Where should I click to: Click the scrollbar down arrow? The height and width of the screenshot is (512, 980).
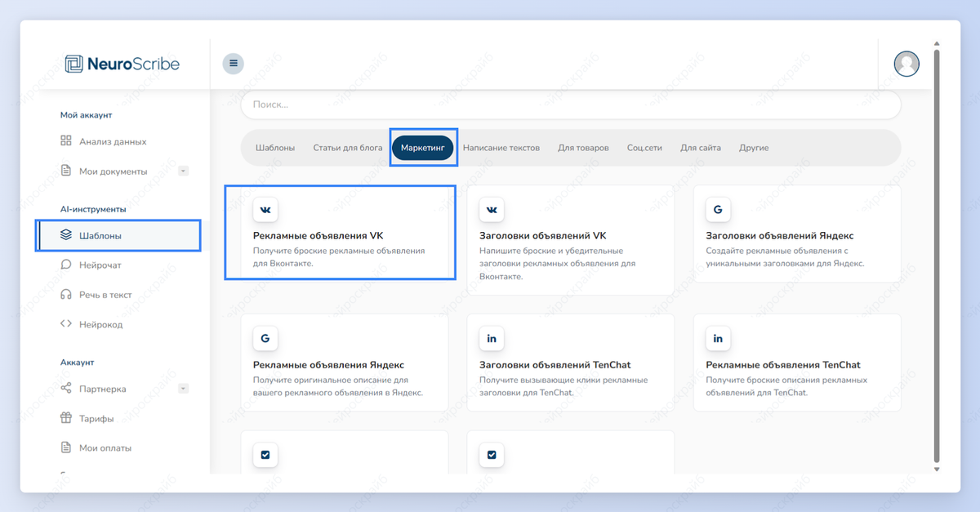(x=936, y=470)
